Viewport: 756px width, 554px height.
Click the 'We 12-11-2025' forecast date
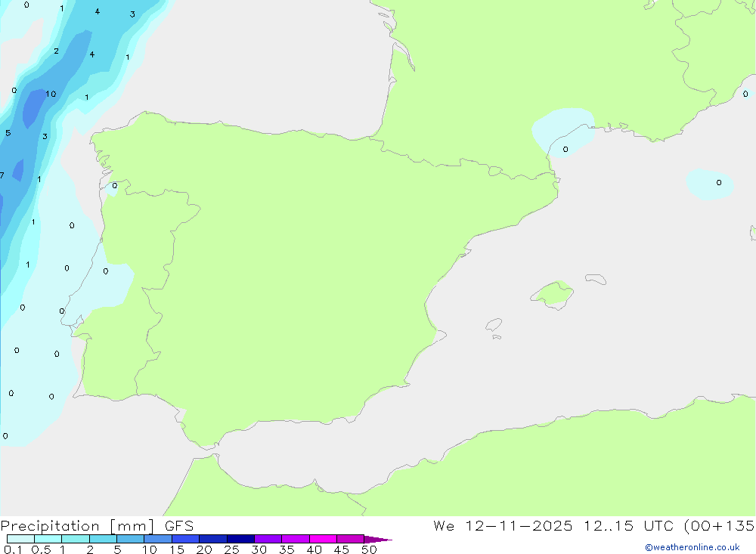[503, 525]
